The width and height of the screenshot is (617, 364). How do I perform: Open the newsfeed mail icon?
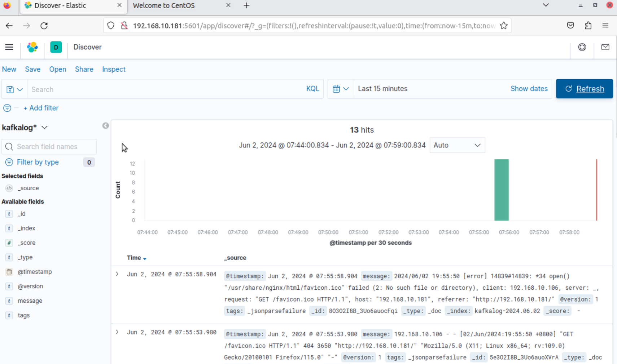coord(605,47)
